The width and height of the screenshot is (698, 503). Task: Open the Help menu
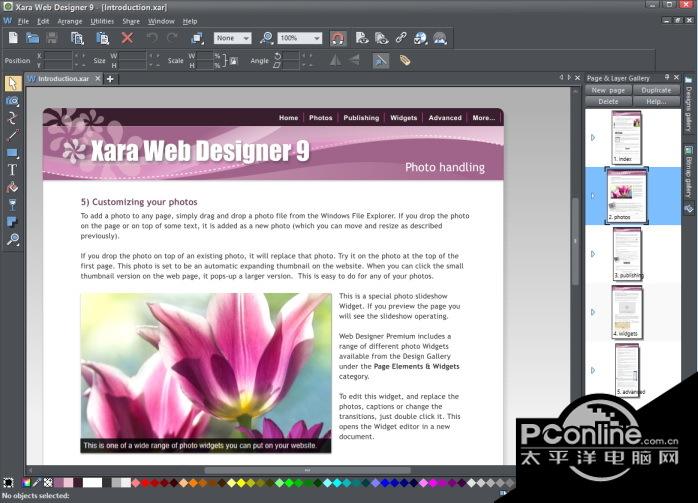click(190, 21)
